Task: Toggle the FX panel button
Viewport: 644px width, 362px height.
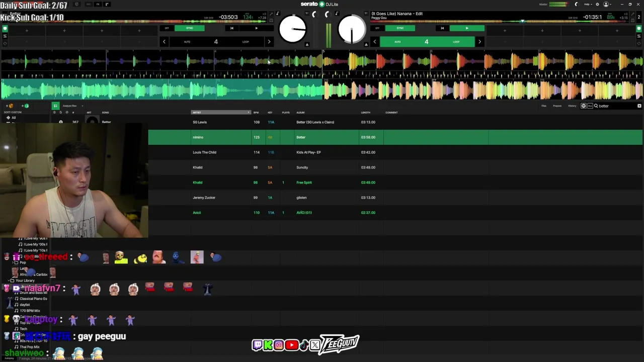Action: (98, 4)
